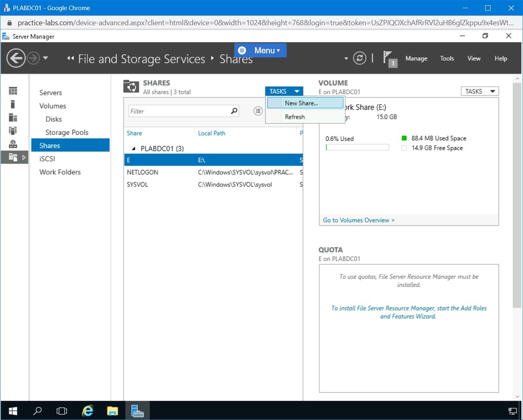Click the scrollbar down arrow at bottom right
The height and width of the screenshot is (420, 523).
[517, 396]
